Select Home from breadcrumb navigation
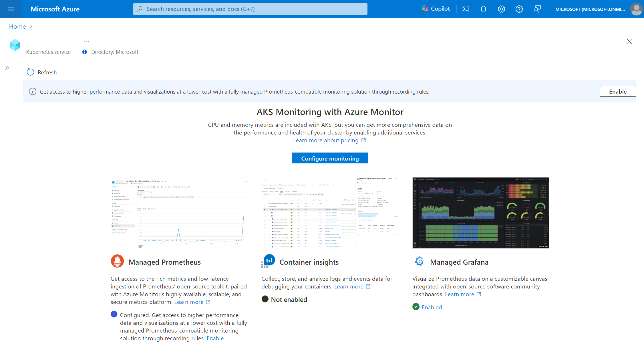644x360 pixels. (x=17, y=26)
